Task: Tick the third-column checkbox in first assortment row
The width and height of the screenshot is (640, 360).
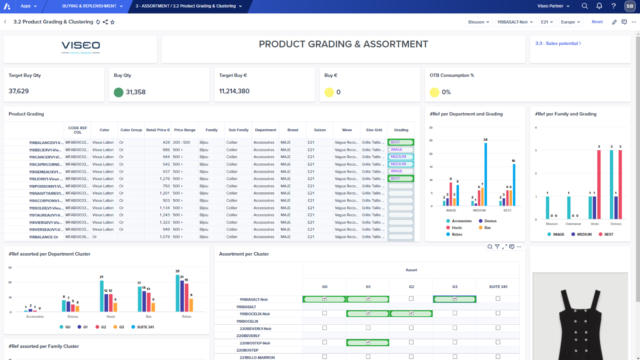Action: click(x=411, y=299)
